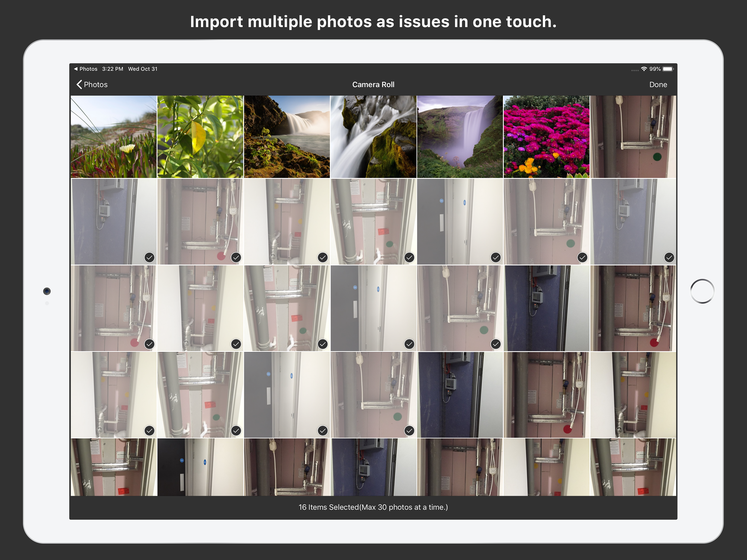The image size is (747, 560).
Task: Select the black door photo in bottom row
Action: pos(200,467)
